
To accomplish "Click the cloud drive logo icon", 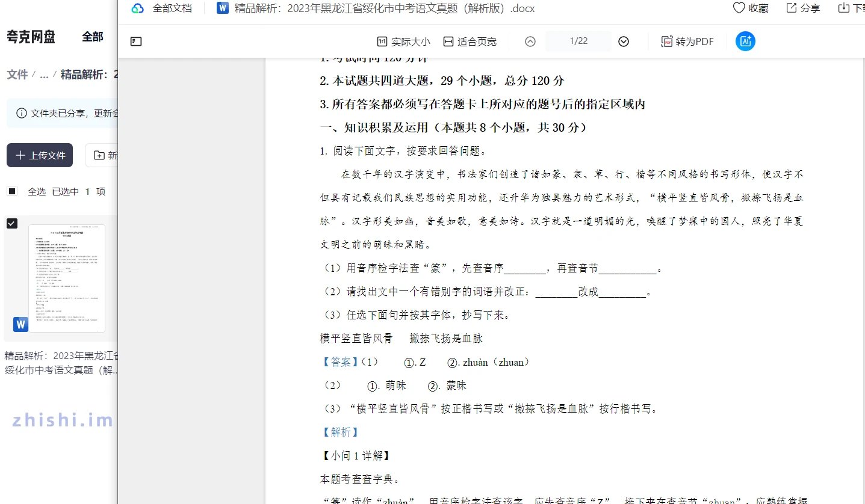I will click(138, 8).
